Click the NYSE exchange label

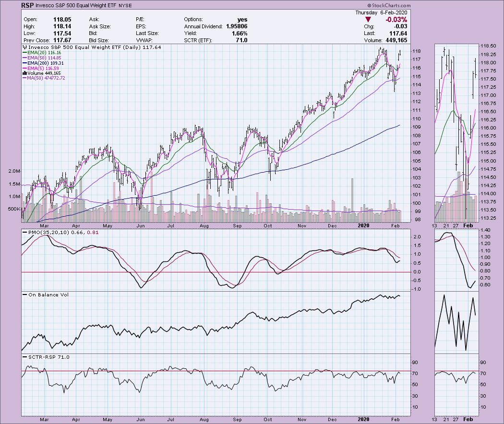point(125,6)
